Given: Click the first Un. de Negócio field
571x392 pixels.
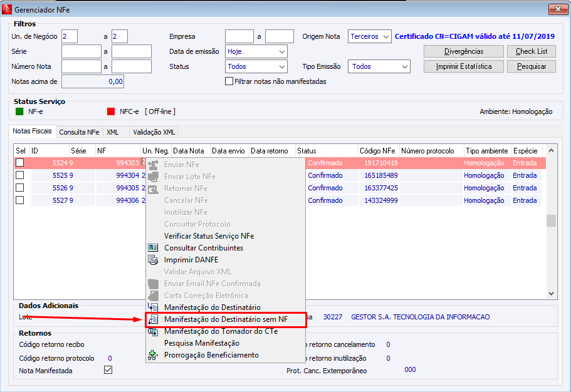Looking at the screenshot, I should (70, 36).
